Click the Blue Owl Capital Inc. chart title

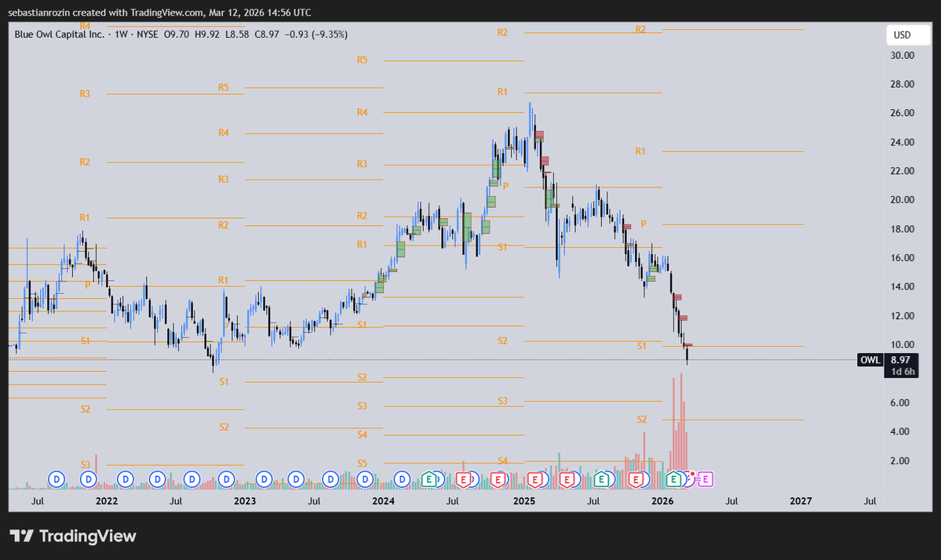coord(60,35)
